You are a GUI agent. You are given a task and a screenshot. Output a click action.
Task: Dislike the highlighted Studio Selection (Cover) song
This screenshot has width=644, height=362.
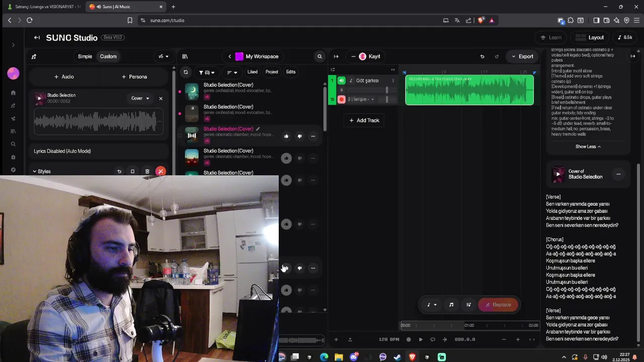tap(299, 136)
